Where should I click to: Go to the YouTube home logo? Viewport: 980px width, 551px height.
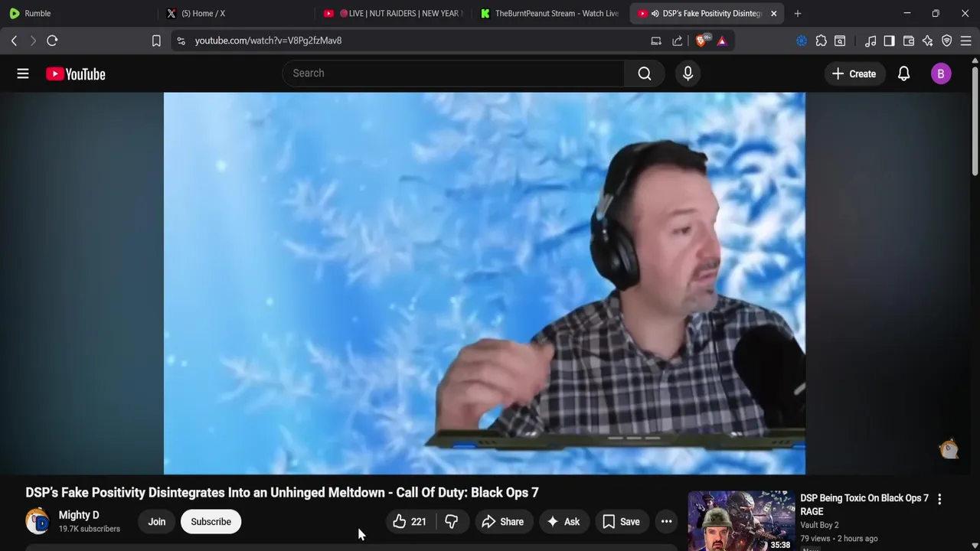tap(75, 73)
